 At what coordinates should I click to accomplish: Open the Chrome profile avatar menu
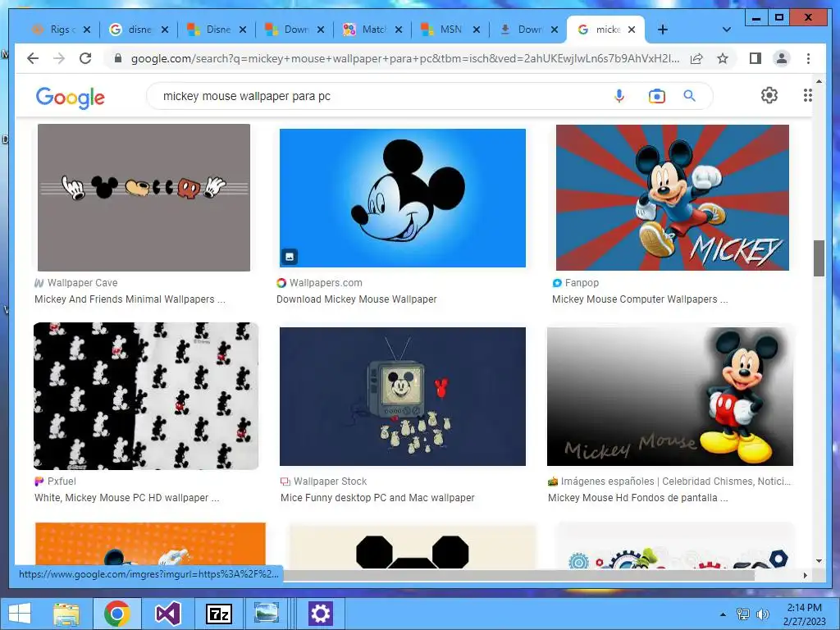782,58
